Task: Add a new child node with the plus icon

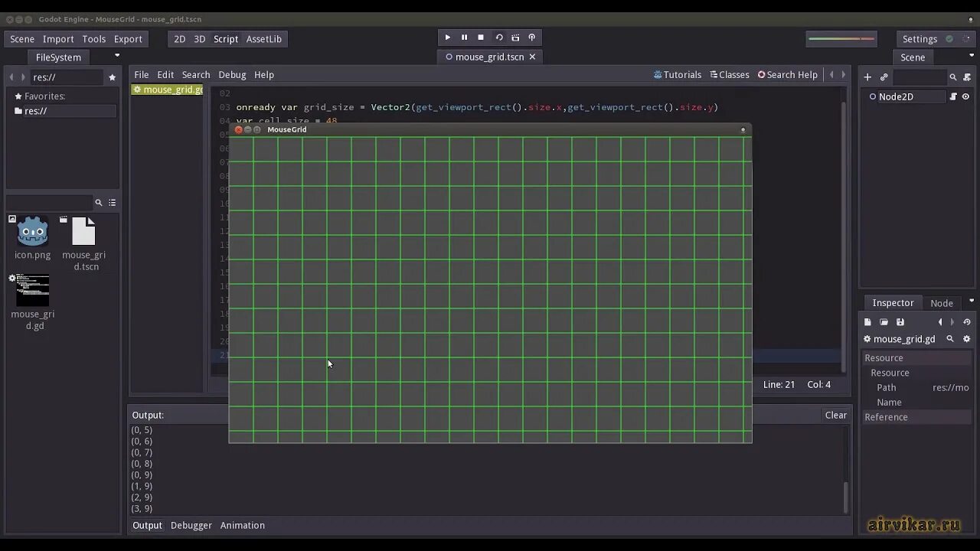Action: [867, 77]
